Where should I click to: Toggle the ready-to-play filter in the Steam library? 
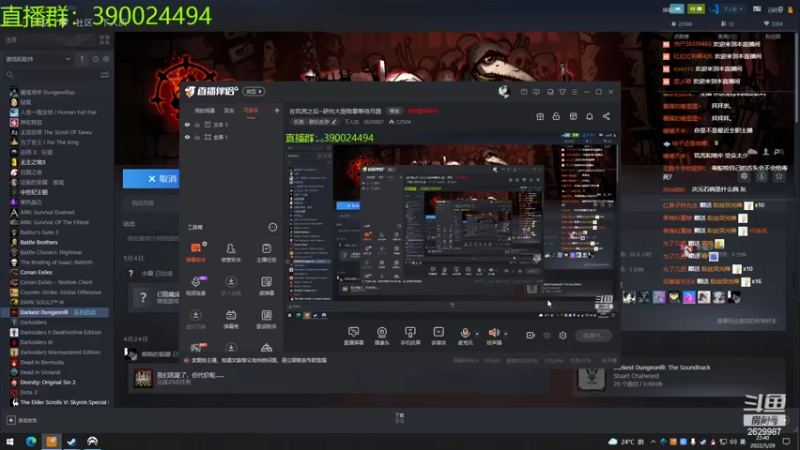coord(106,59)
